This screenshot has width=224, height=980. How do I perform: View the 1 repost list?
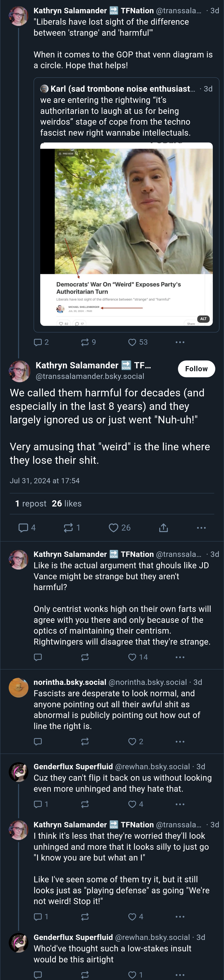[30, 503]
